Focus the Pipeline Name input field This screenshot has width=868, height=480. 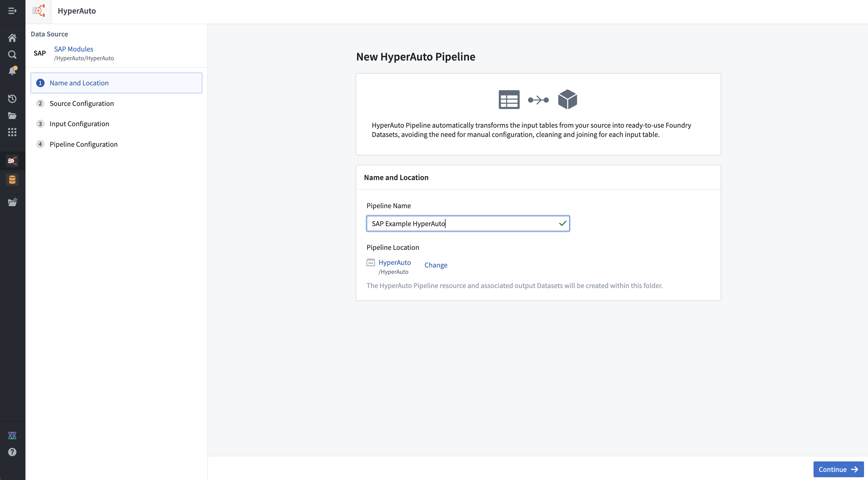(468, 223)
